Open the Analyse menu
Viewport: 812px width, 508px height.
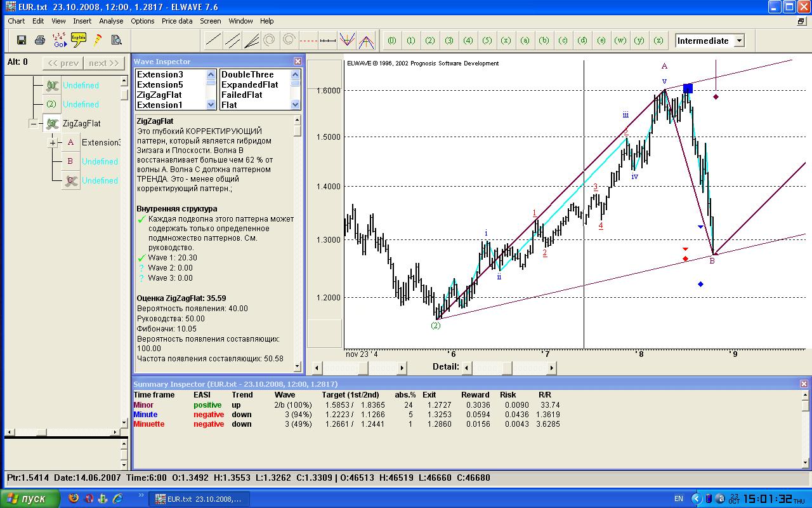pyautogui.click(x=112, y=21)
